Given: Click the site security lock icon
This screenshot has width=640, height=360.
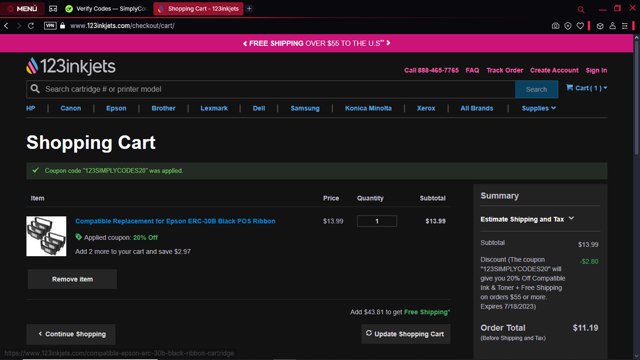Looking at the screenshot, I should [62, 26].
